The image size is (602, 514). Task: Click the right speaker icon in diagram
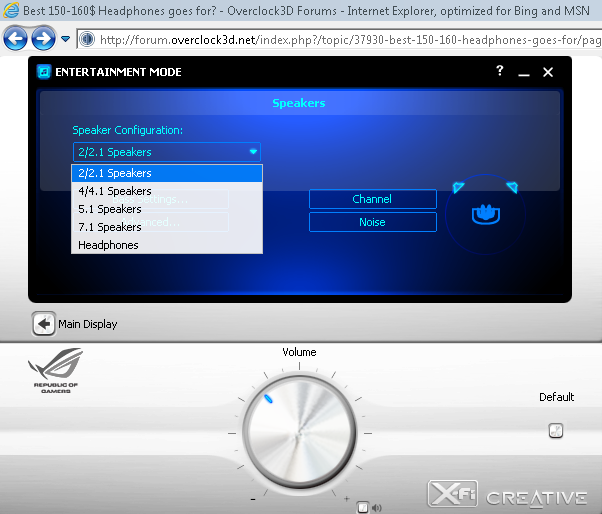512,187
